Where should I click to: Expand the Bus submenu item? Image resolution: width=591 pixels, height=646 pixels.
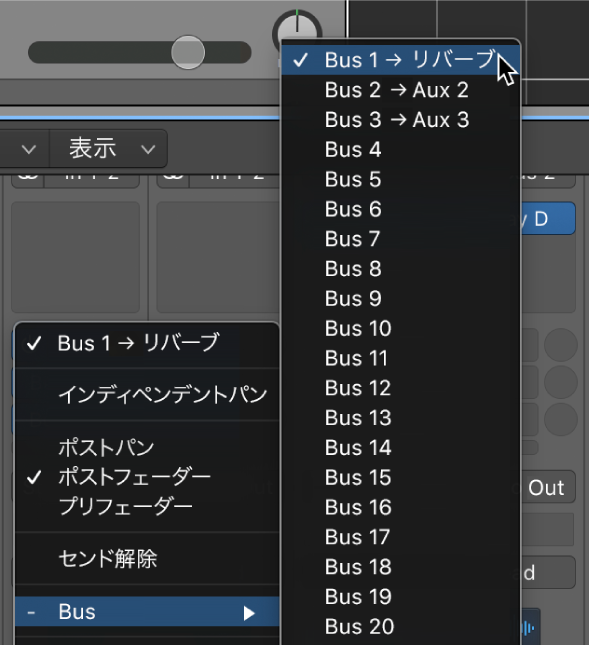[147, 612]
